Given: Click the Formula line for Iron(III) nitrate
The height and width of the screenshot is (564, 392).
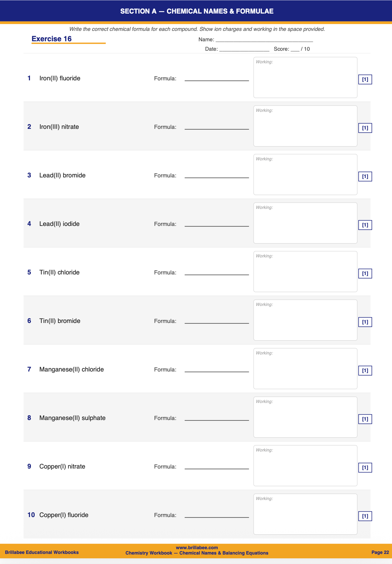Looking at the screenshot, I should [216, 127].
